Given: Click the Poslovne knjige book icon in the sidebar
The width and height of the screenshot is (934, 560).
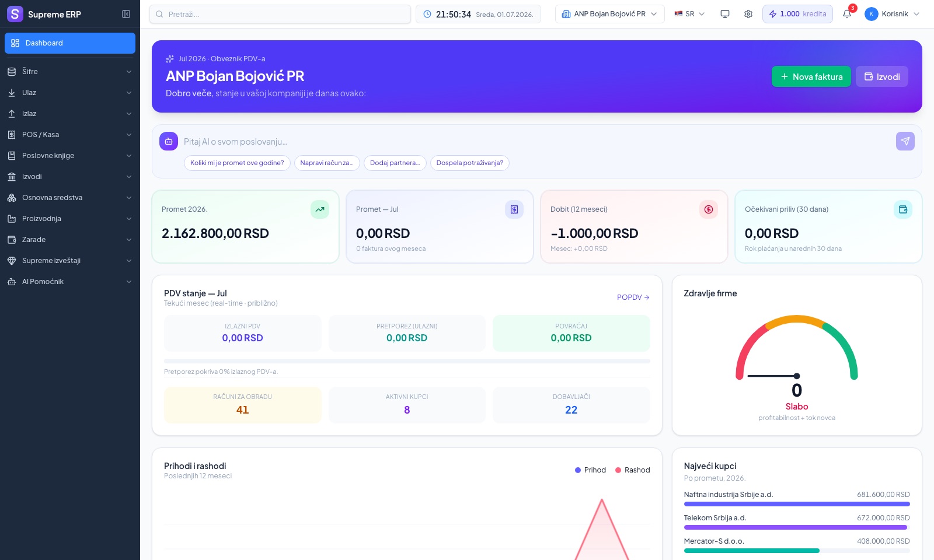Looking at the screenshot, I should tap(12, 156).
